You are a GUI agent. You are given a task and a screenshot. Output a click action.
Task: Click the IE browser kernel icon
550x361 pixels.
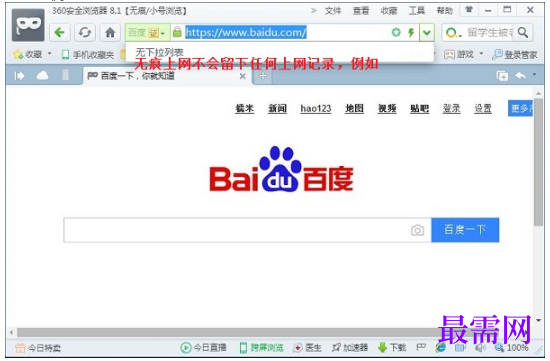[441, 348]
